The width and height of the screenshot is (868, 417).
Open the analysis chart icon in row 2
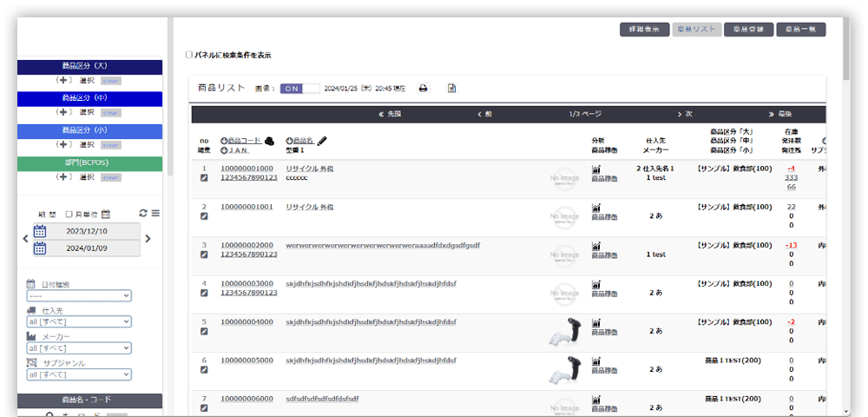point(596,208)
